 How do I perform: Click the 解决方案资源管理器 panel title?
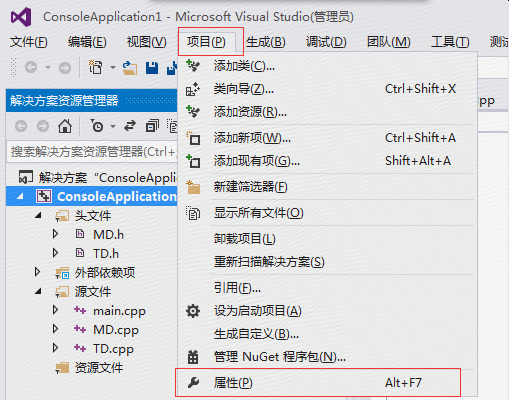coord(64,100)
